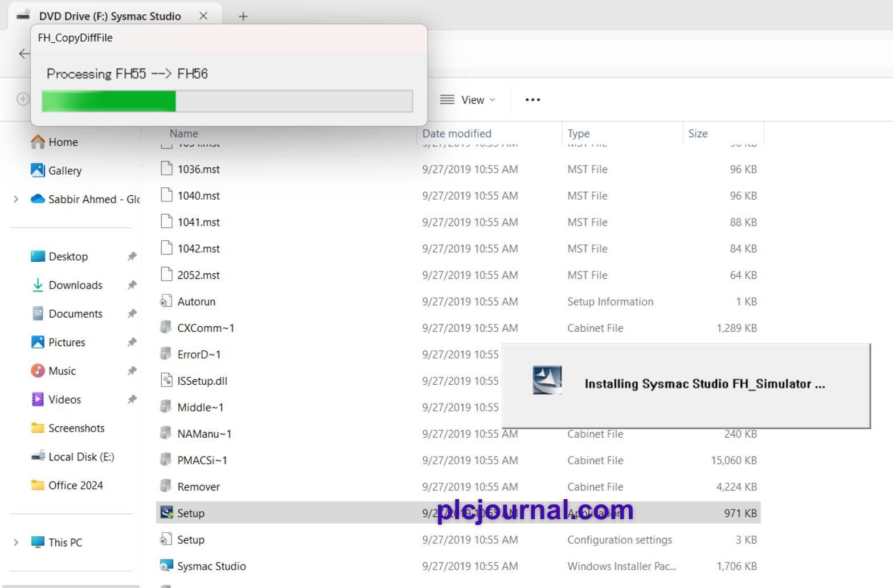This screenshot has width=893, height=588.
Task: Click the OneDrive cloud icon
Action: click(x=38, y=199)
